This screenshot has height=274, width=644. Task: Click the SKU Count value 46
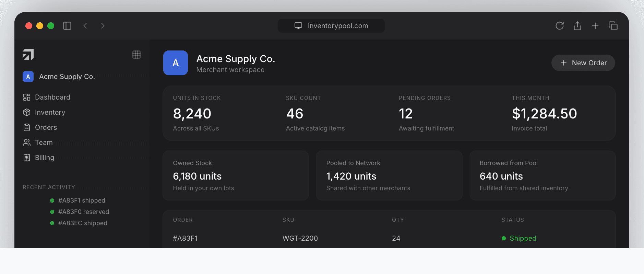(295, 114)
